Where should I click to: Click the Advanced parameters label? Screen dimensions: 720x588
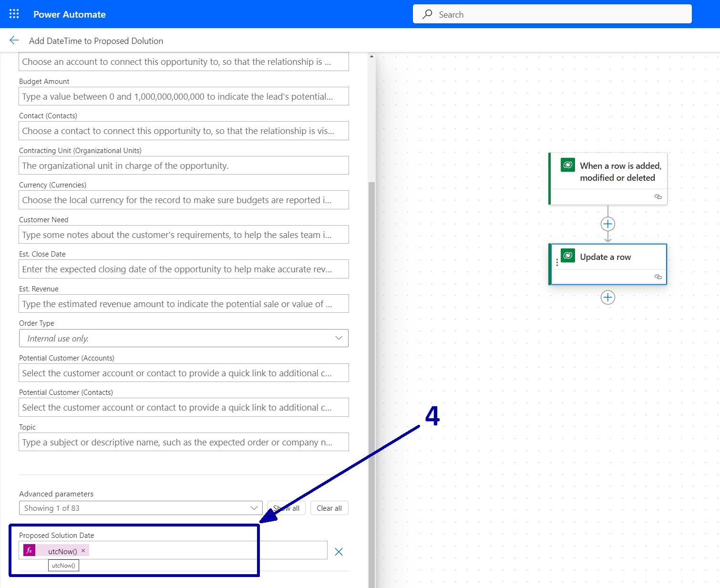click(56, 494)
